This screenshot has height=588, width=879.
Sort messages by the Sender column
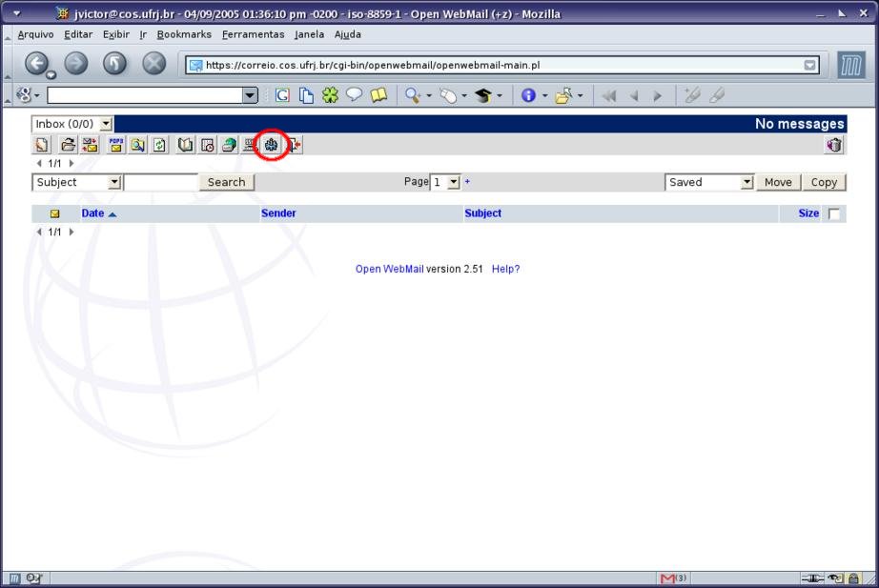coord(278,213)
